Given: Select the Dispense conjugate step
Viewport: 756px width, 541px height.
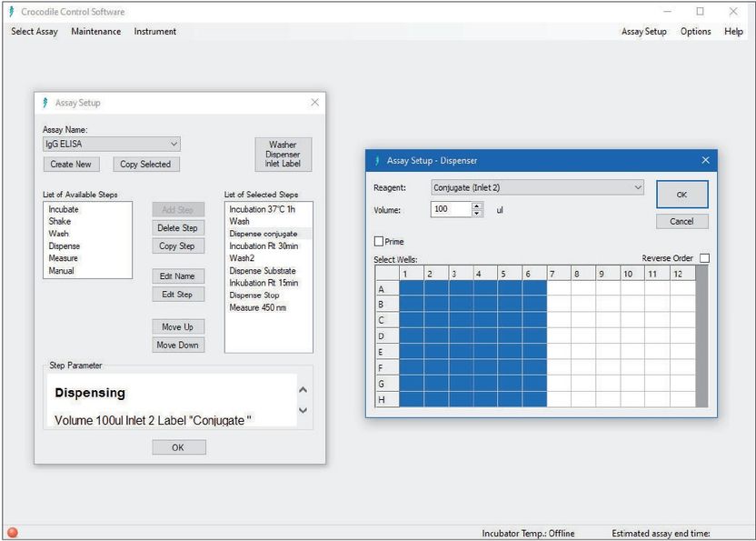Looking at the screenshot, I should (269, 234).
